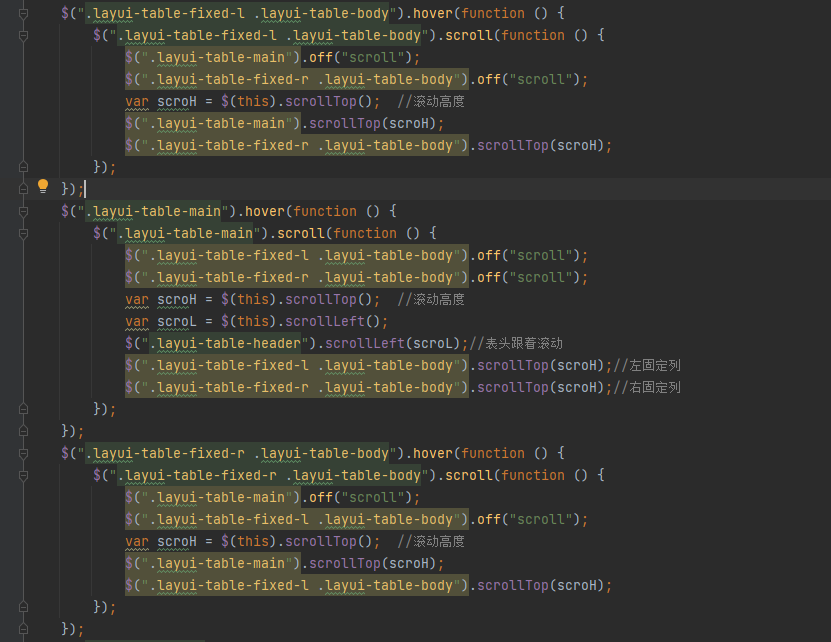Viewport: 831px width, 642px height.
Task: Click 'hover' in the .layui-table-main line
Action: (264, 212)
